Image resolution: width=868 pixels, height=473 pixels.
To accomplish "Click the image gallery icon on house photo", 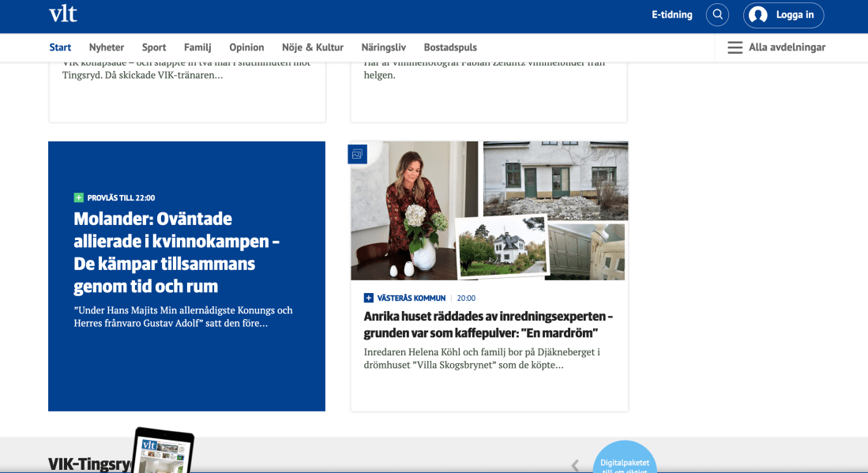I will point(357,155).
